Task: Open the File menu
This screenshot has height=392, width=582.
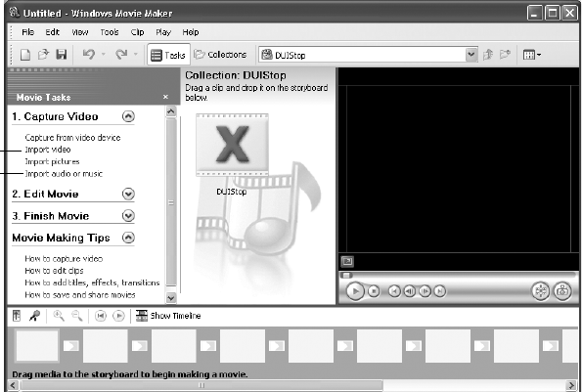Action: pyautogui.click(x=27, y=32)
